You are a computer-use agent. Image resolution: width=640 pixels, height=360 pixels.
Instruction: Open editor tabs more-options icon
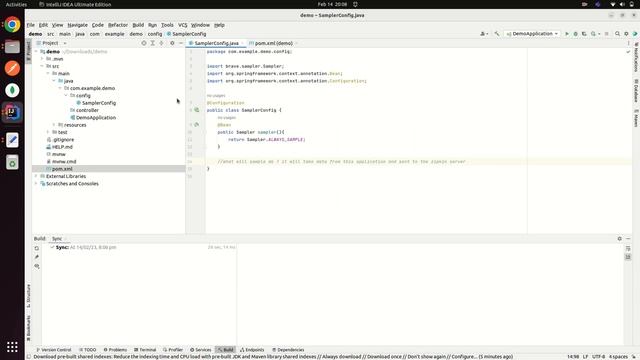(628, 43)
